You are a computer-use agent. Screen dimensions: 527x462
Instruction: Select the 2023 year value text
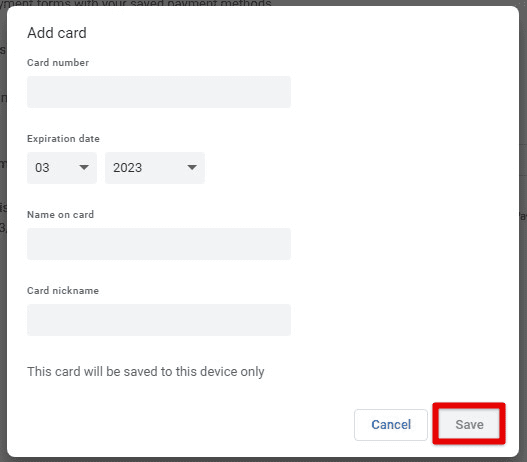(127, 168)
